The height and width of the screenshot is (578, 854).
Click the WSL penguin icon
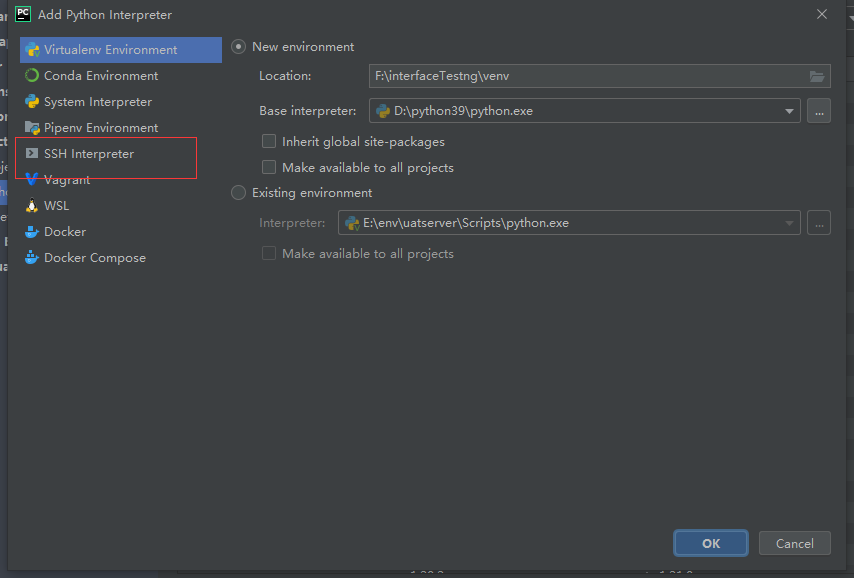click(x=32, y=205)
